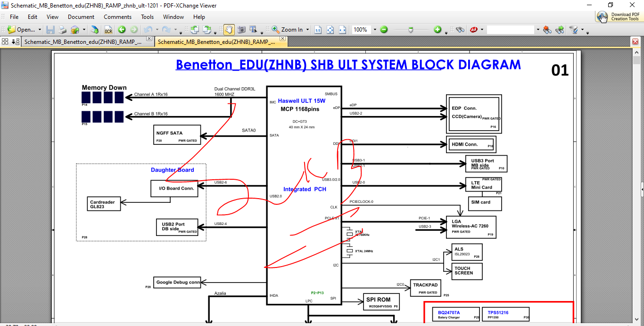Click the Redo arrow icon
644x326 pixels.
tap(166, 29)
